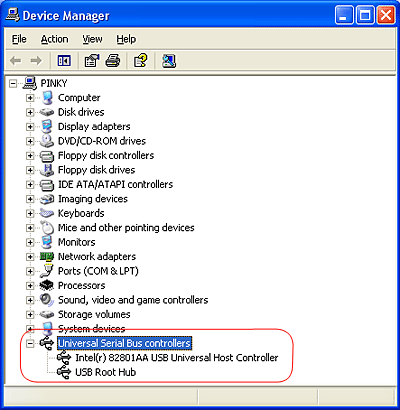
Task: Click the Back arrow in the toolbar
Action: [16, 61]
